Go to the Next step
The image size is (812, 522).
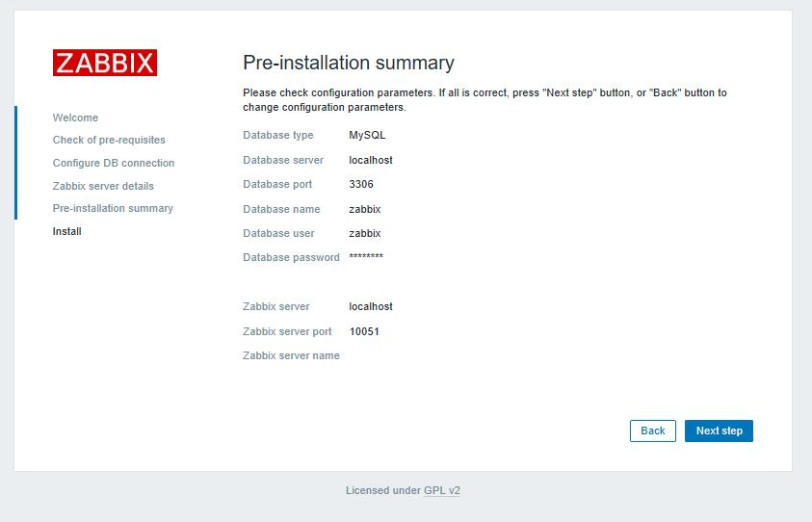[719, 431]
